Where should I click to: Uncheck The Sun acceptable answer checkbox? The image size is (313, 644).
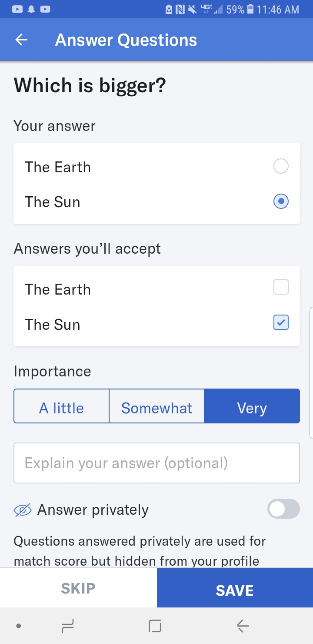(x=281, y=322)
